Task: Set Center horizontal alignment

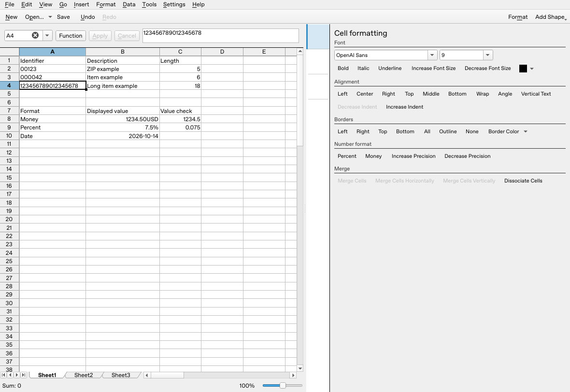Action: [365, 94]
